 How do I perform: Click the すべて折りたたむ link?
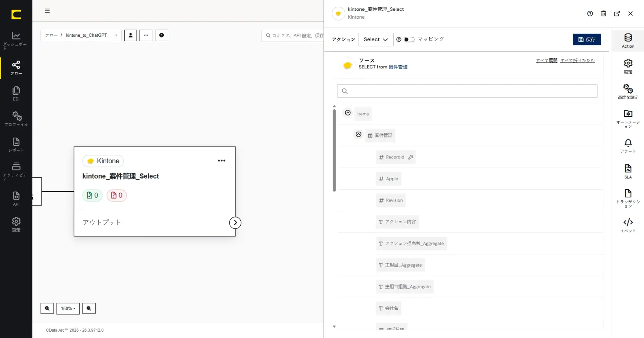(578, 61)
